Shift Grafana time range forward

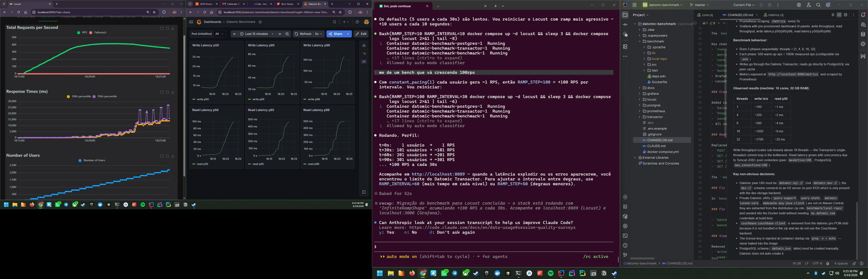pyautogui.click(x=280, y=34)
